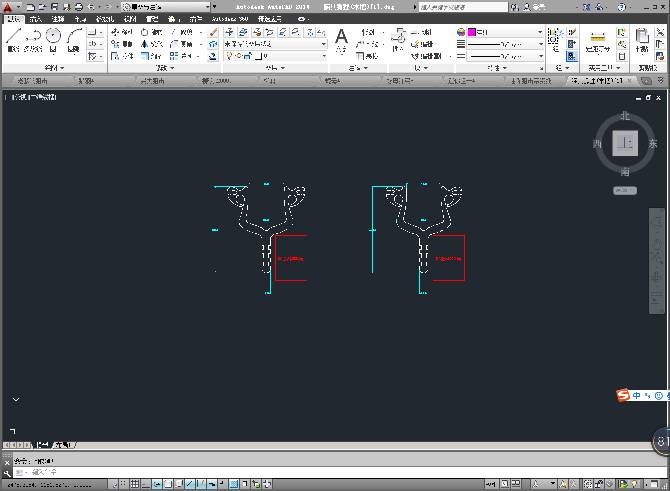Viewport: 670px width, 491px height.
Task: Click the Paste clipboard icon
Action: click(x=642, y=41)
